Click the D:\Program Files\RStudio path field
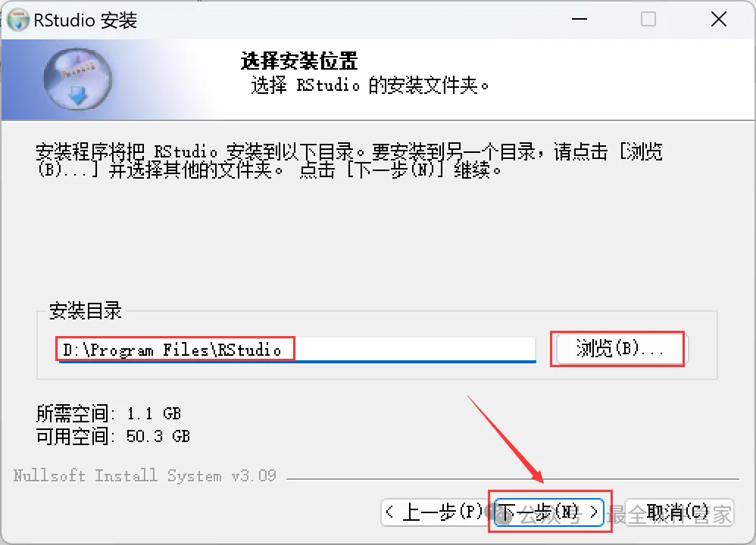 point(297,350)
